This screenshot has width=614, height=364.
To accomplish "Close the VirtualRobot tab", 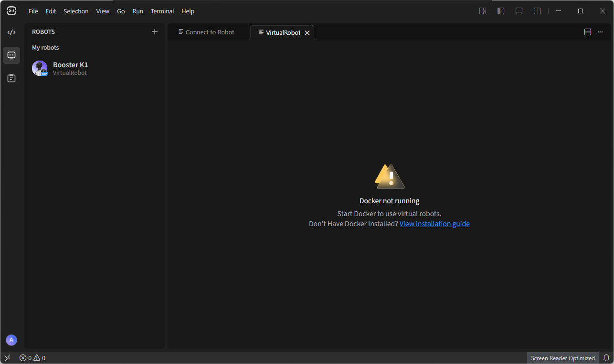I will click(x=307, y=33).
